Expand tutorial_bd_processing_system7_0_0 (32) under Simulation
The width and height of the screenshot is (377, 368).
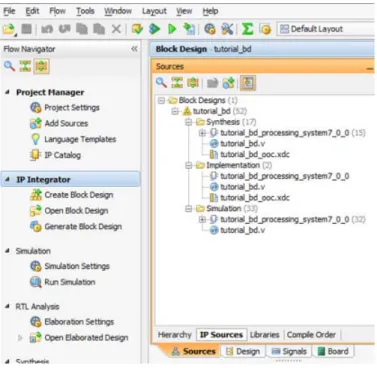click(202, 219)
